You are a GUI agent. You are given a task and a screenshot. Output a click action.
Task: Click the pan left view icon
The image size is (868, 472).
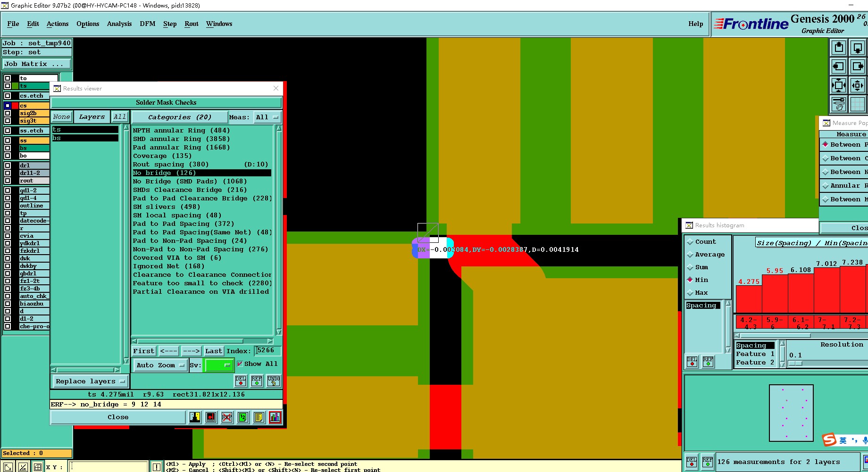click(x=839, y=66)
